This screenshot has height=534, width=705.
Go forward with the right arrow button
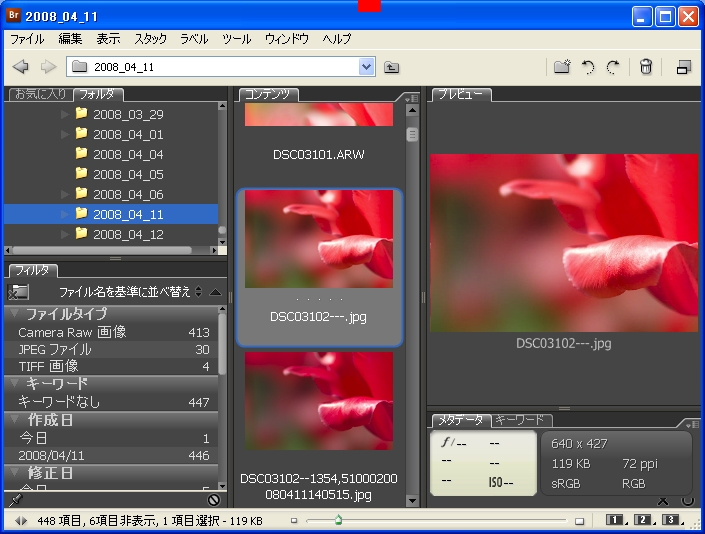(x=48, y=67)
